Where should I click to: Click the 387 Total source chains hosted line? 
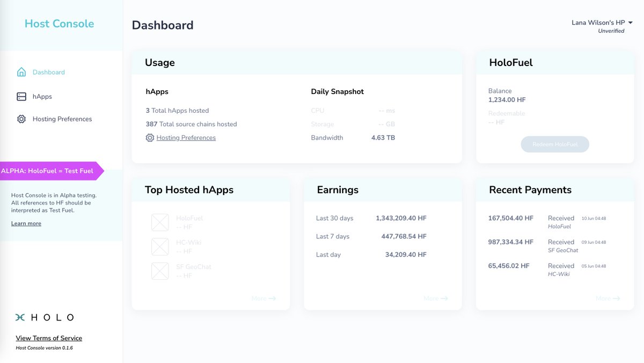(x=191, y=124)
